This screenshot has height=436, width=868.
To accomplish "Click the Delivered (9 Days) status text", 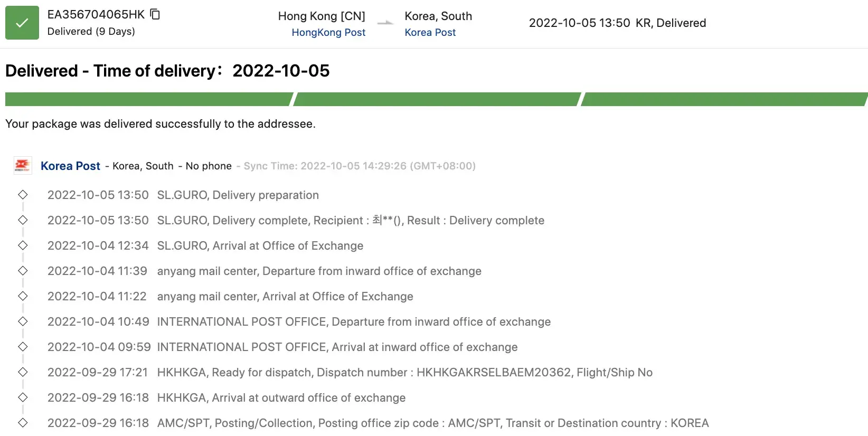I will point(91,31).
